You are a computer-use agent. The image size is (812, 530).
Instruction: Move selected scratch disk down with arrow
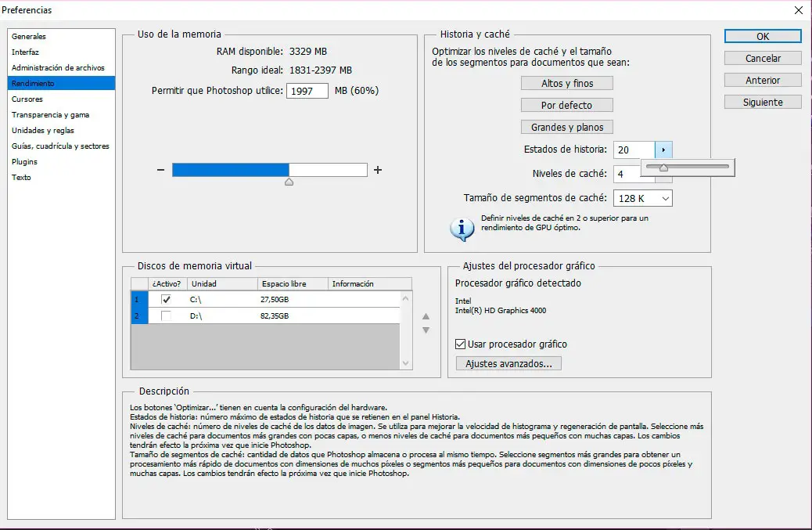click(426, 330)
